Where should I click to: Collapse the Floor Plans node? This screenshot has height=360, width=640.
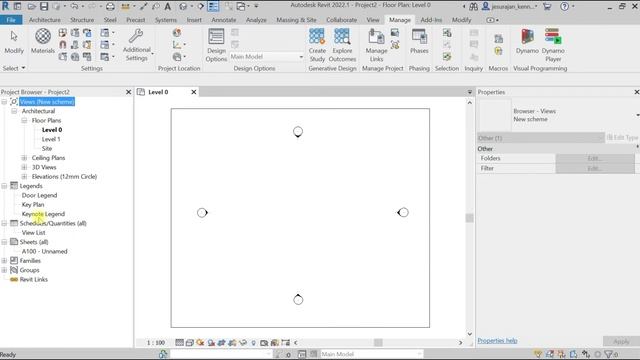pos(24,120)
